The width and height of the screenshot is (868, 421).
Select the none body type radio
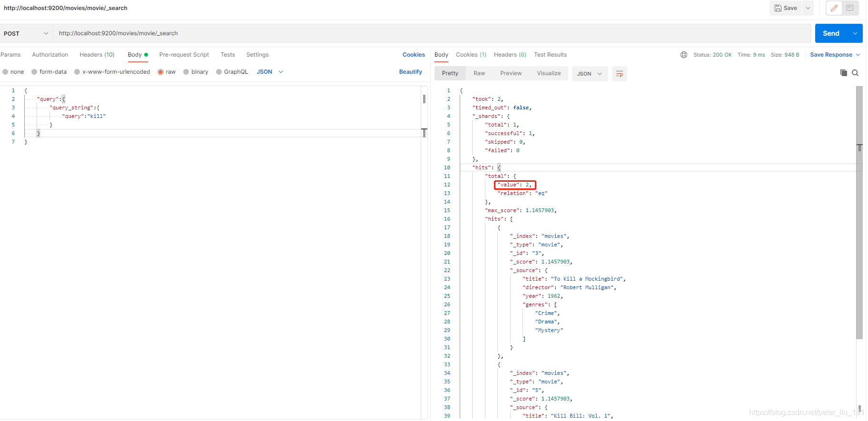5,72
